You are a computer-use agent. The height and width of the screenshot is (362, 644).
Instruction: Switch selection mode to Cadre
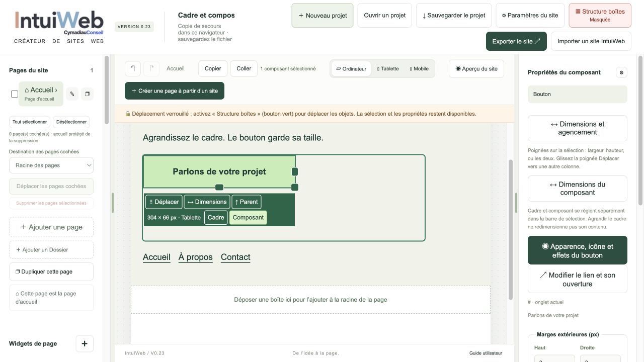click(216, 218)
